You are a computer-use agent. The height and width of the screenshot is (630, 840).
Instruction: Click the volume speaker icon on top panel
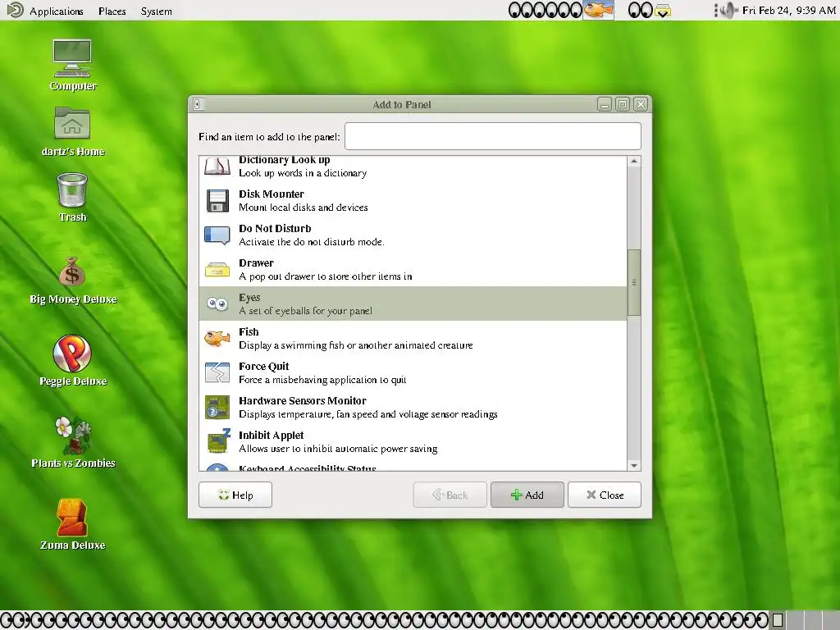(x=728, y=10)
